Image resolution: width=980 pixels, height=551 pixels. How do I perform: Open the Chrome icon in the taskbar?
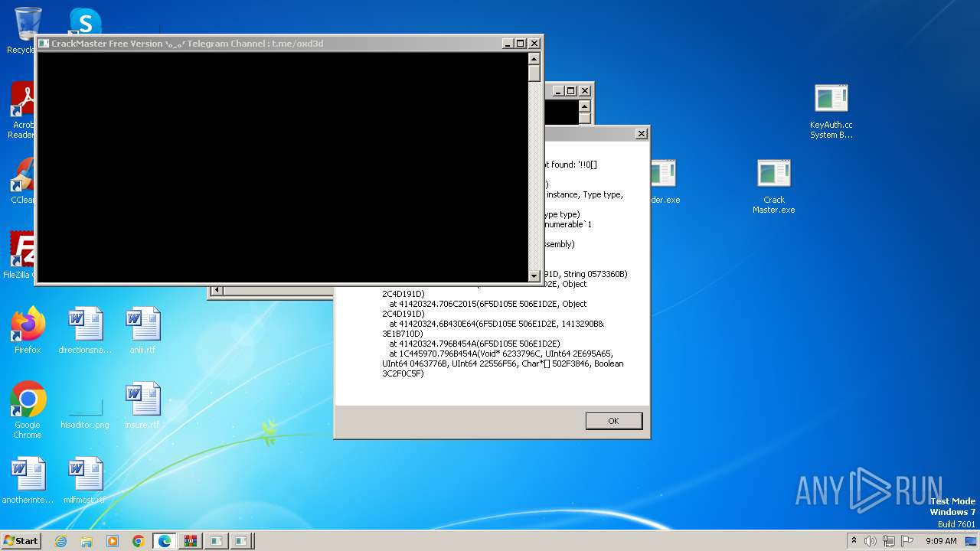139,541
